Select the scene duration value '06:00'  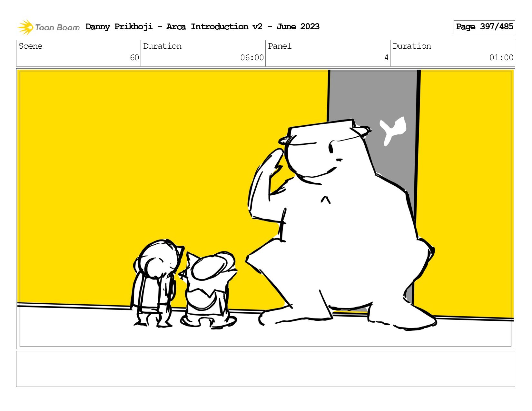[x=252, y=58]
